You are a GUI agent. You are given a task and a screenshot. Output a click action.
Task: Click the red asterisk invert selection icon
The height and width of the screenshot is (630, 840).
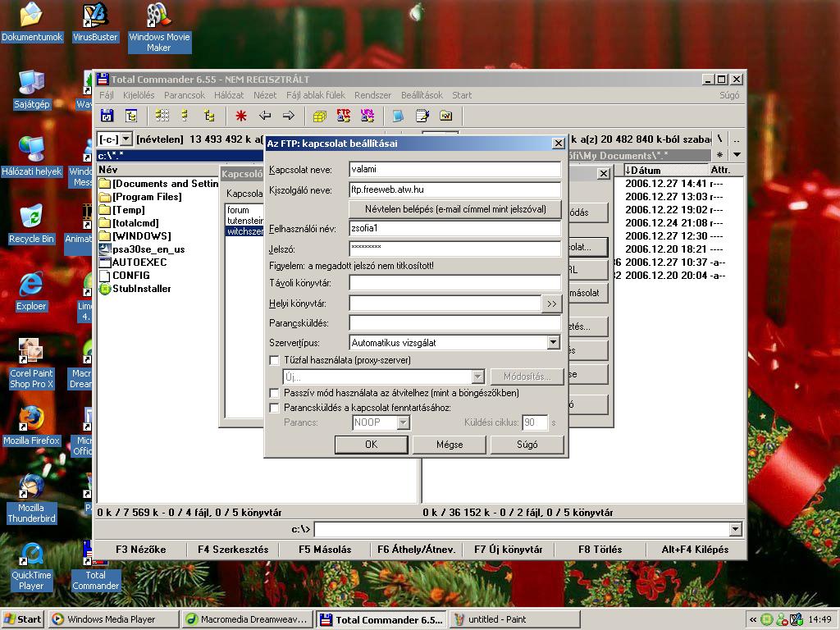(x=241, y=116)
